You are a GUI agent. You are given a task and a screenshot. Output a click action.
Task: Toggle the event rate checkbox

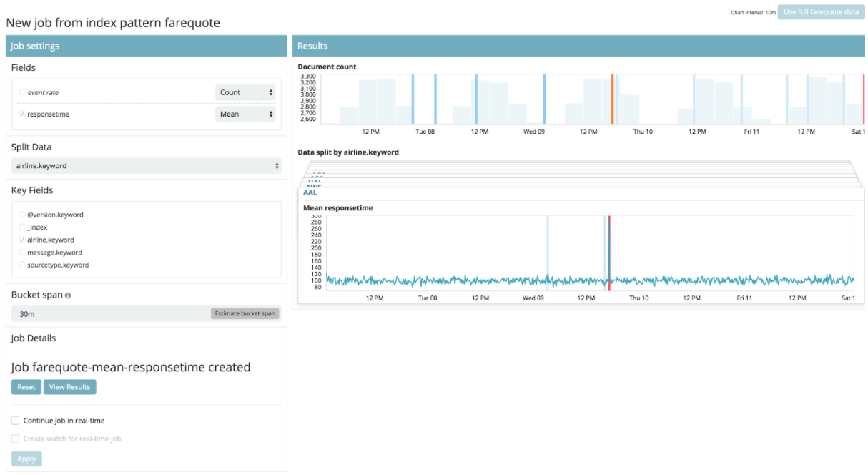pos(22,92)
